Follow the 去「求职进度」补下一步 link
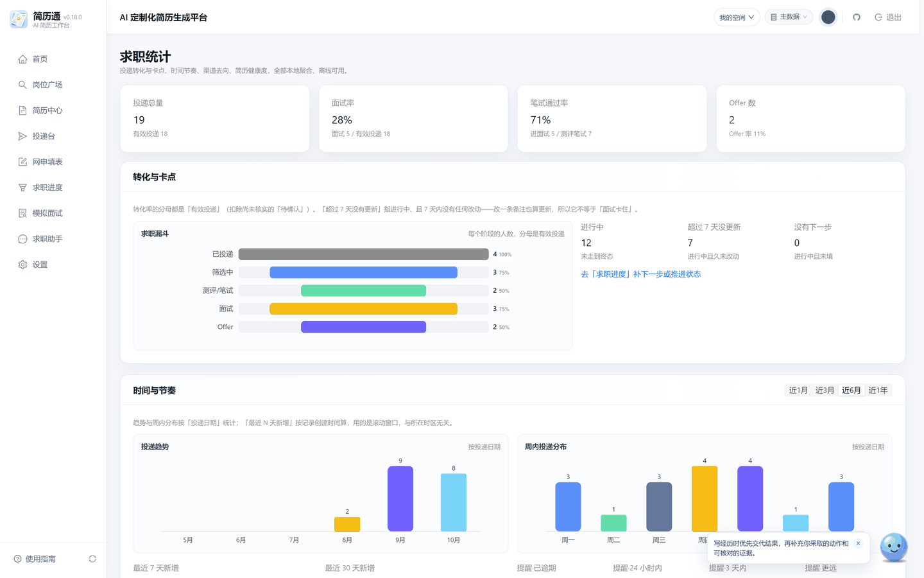Image resolution: width=924 pixels, height=578 pixels. [x=640, y=274]
